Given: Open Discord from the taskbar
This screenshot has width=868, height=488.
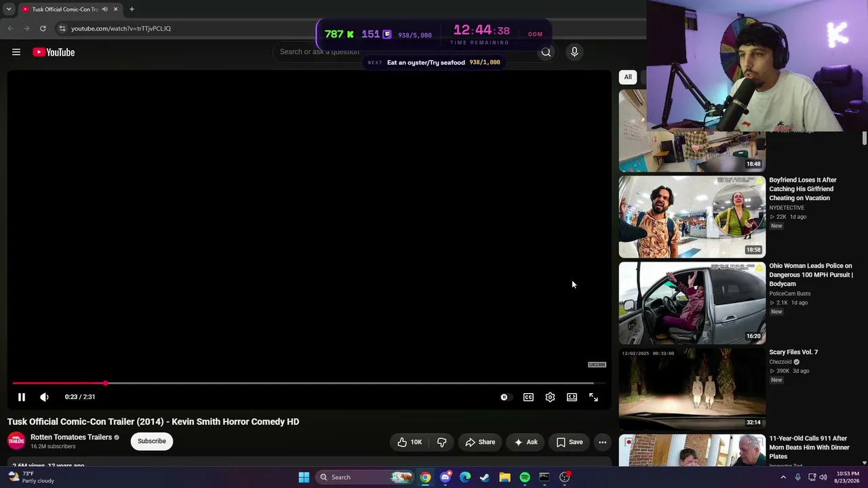Looking at the screenshot, I should pos(445,477).
